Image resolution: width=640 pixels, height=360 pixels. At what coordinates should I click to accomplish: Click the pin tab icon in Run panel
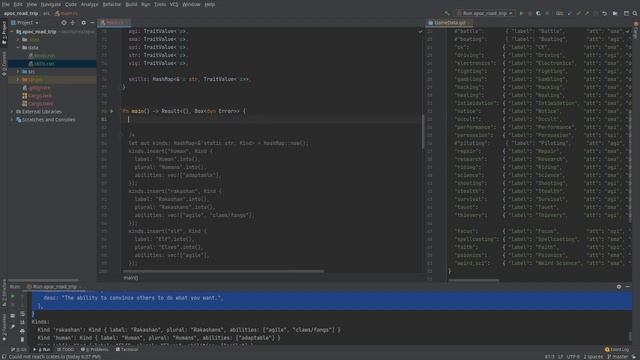pyautogui.click(x=13, y=327)
